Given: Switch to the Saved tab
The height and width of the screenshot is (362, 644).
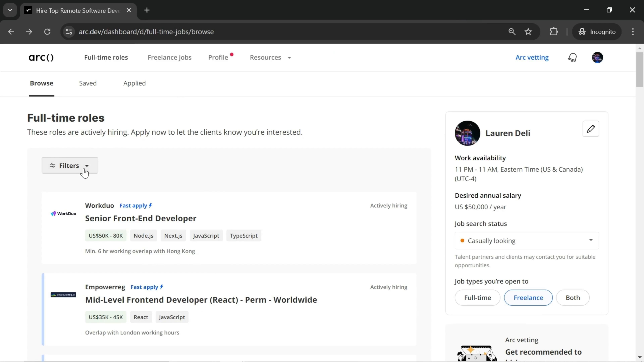Looking at the screenshot, I should [x=88, y=83].
